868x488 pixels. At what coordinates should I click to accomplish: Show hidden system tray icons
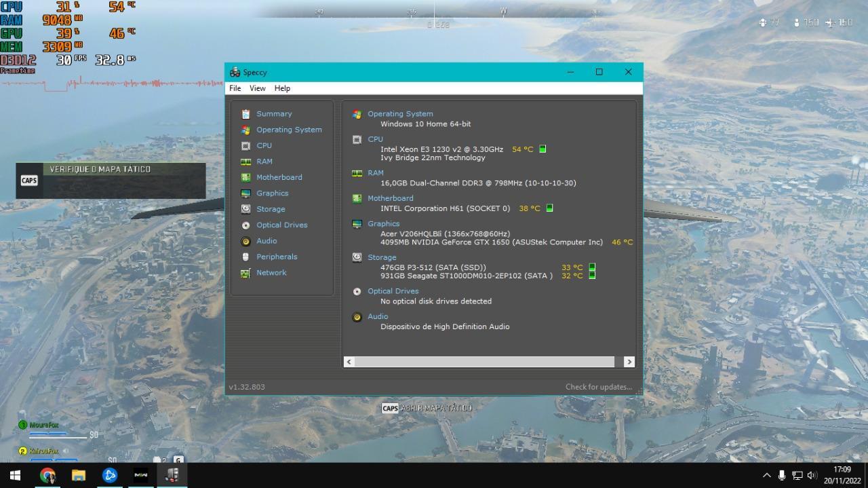[767, 476]
